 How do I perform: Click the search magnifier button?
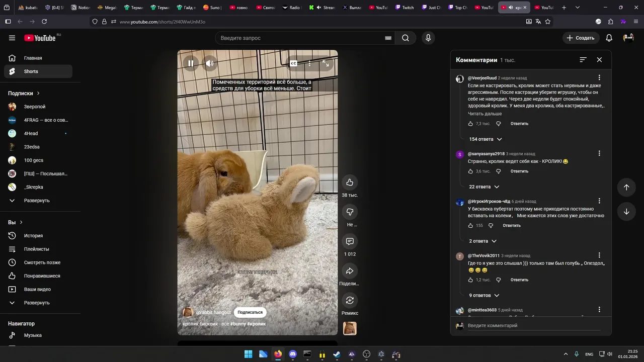point(406,38)
